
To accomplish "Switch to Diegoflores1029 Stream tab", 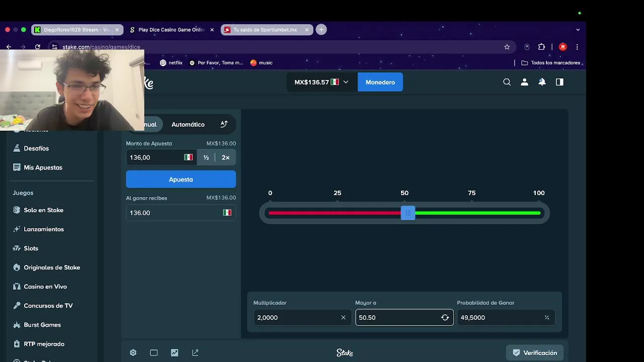I will (77, 30).
